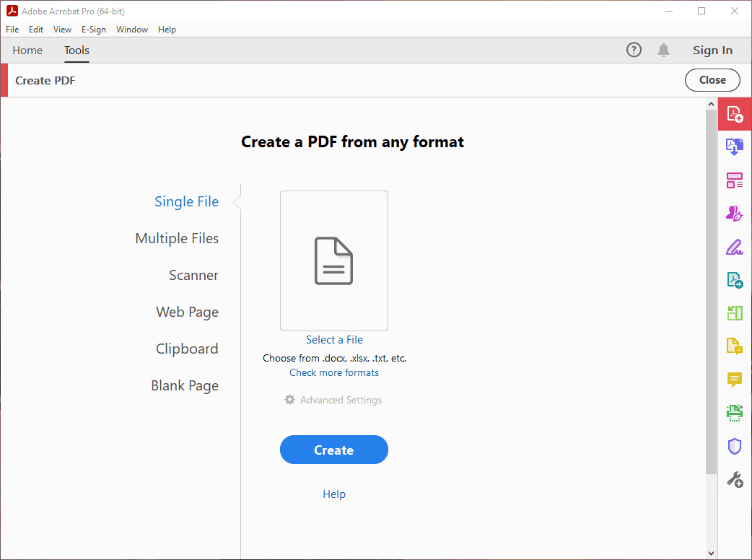Choose Web Page as PDF source
The height and width of the screenshot is (560, 752).
pos(187,312)
